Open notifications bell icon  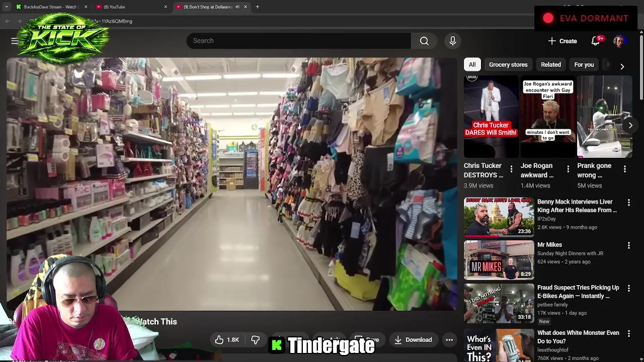click(x=596, y=41)
